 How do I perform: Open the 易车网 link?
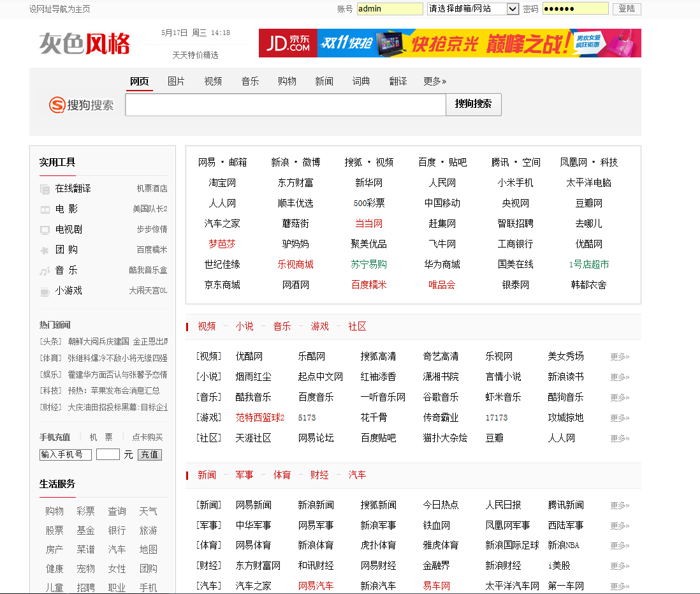(x=436, y=586)
